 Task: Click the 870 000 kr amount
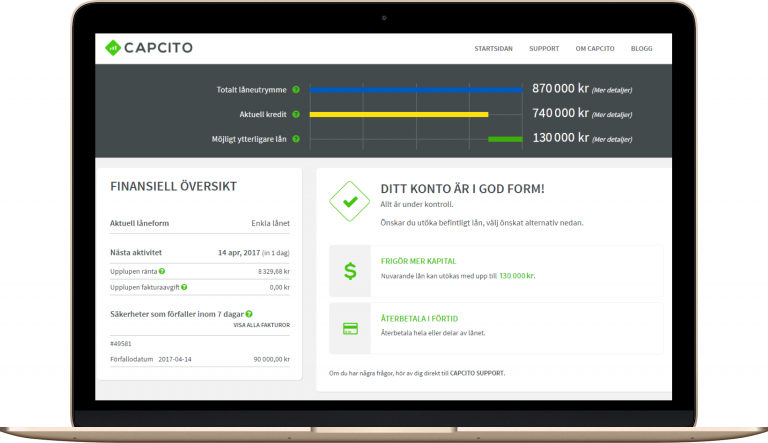click(x=560, y=88)
